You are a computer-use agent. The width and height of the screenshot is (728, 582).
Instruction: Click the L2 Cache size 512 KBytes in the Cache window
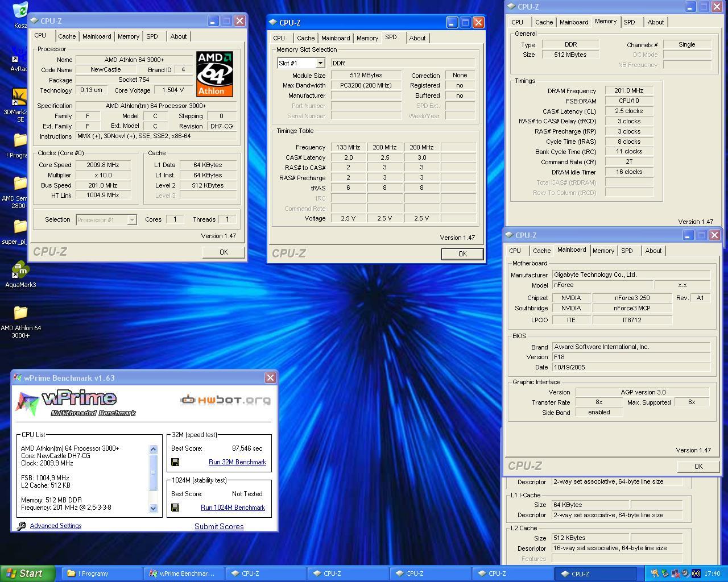coord(591,538)
